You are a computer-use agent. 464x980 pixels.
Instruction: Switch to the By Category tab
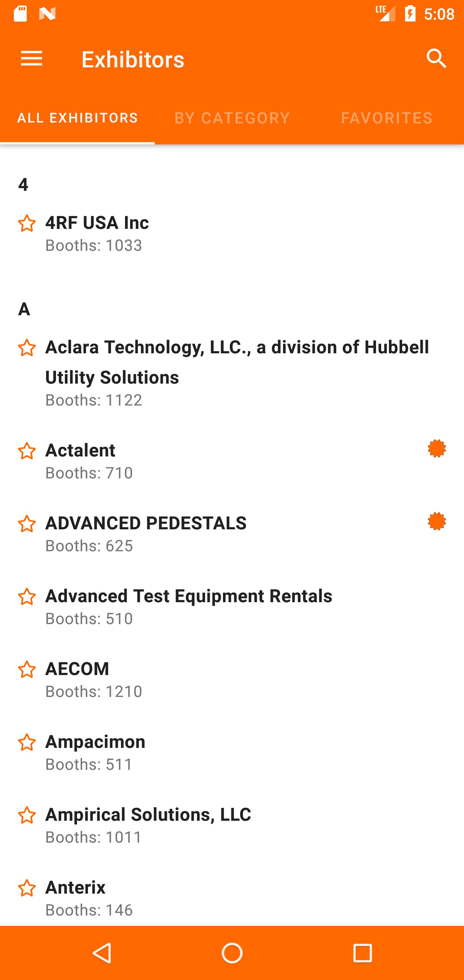pos(232,118)
